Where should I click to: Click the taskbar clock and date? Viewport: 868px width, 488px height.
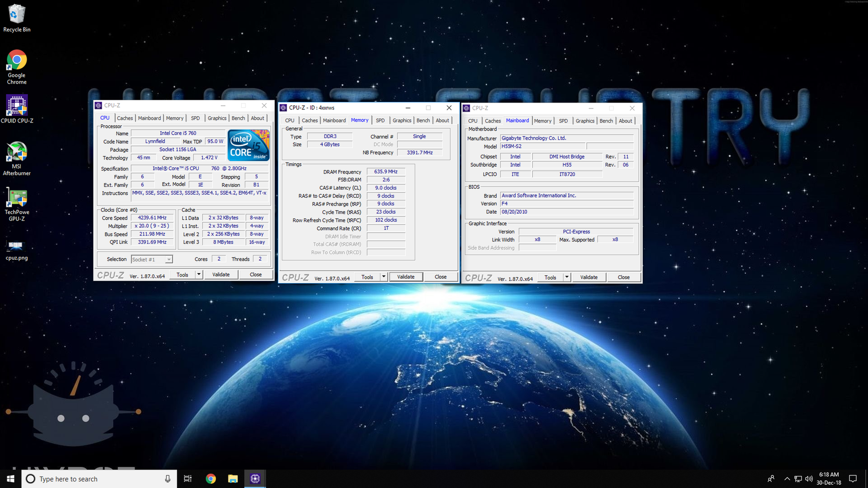click(x=829, y=479)
